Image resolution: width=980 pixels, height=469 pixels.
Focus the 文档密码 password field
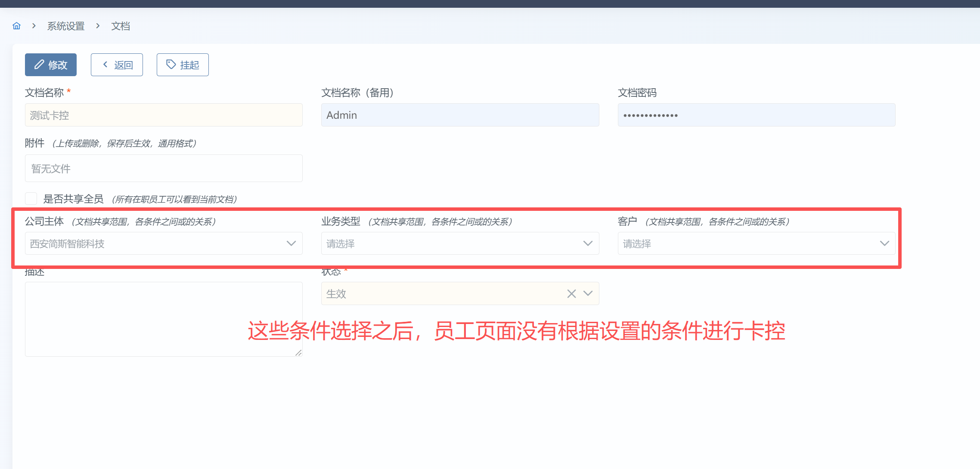pos(756,115)
